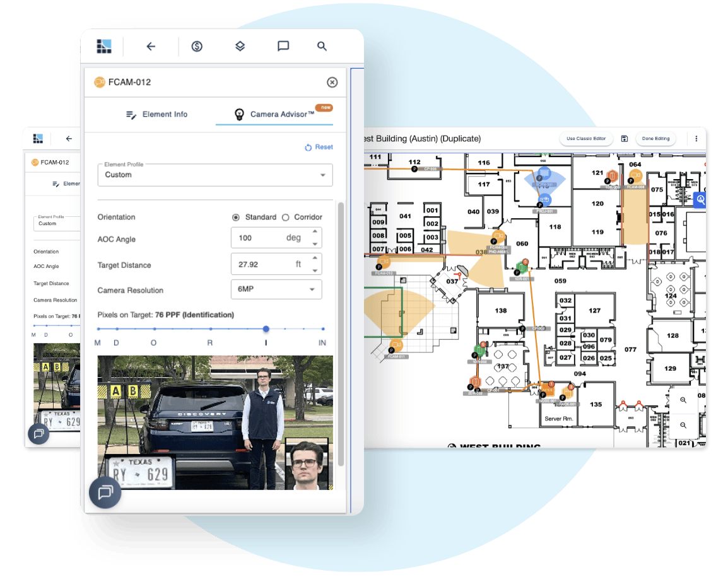Click the app logo icon in the toolbar
The height and width of the screenshot is (582, 728).
tap(104, 46)
